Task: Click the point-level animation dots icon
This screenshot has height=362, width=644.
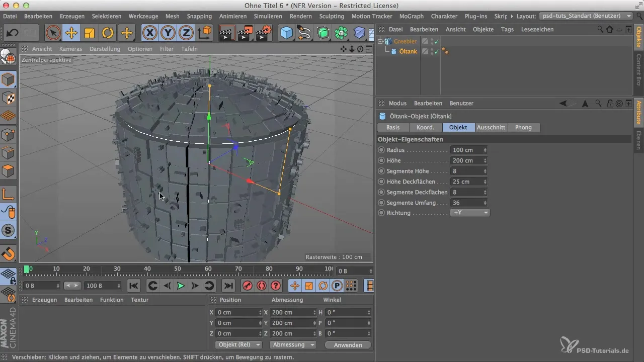Action: [x=351, y=286]
